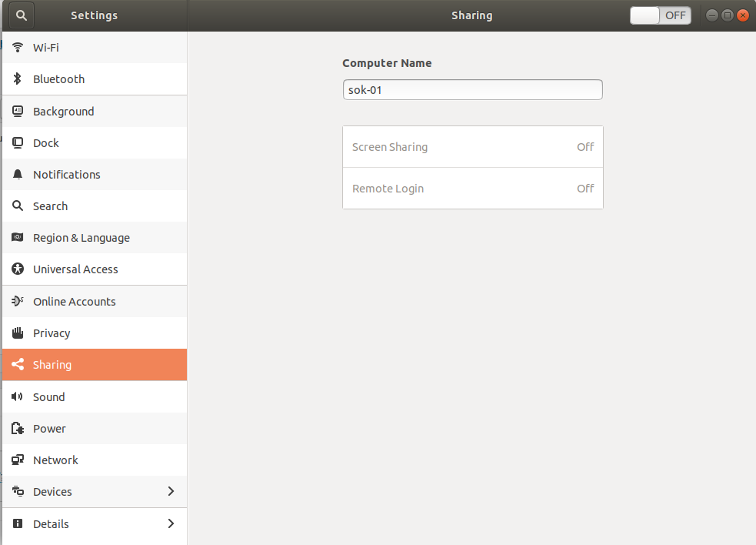Open Region & Language settings
The height and width of the screenshot is (545, 756).
pos(82,237)
